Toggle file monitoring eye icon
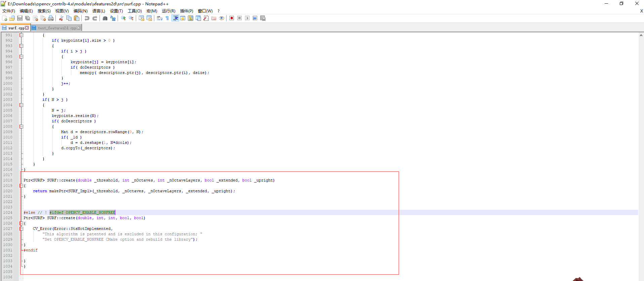Screen dimensions: 644x281 (222, 18)
